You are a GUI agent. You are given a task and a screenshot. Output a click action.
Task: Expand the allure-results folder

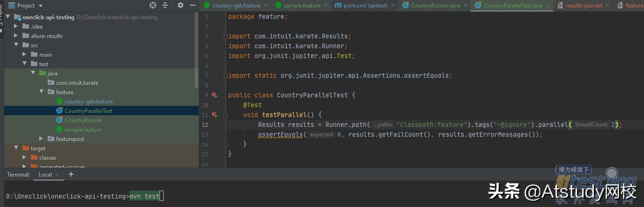pyautogui.click(x=16, y=36)
